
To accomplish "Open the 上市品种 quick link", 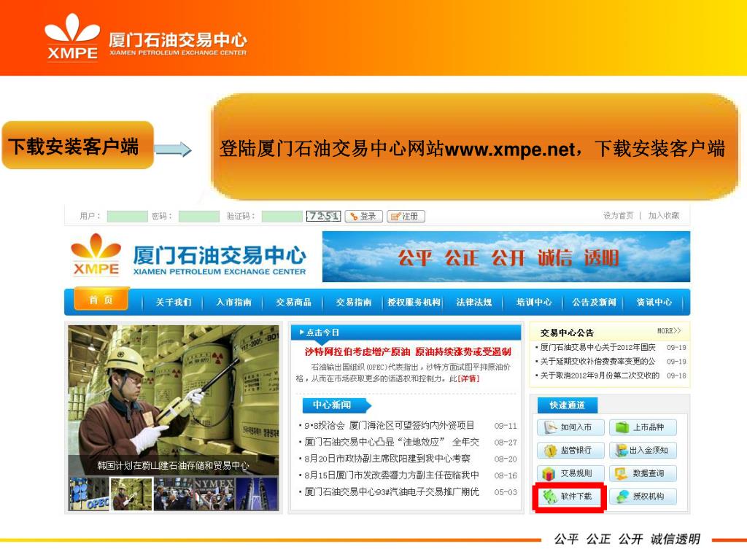I will pos(643,427).
